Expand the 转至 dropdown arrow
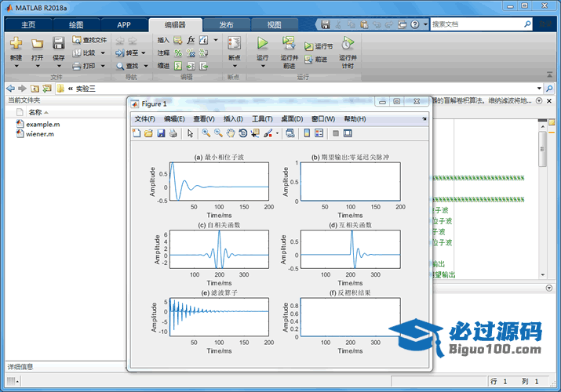The image size is (561, 392). (144, 53)
